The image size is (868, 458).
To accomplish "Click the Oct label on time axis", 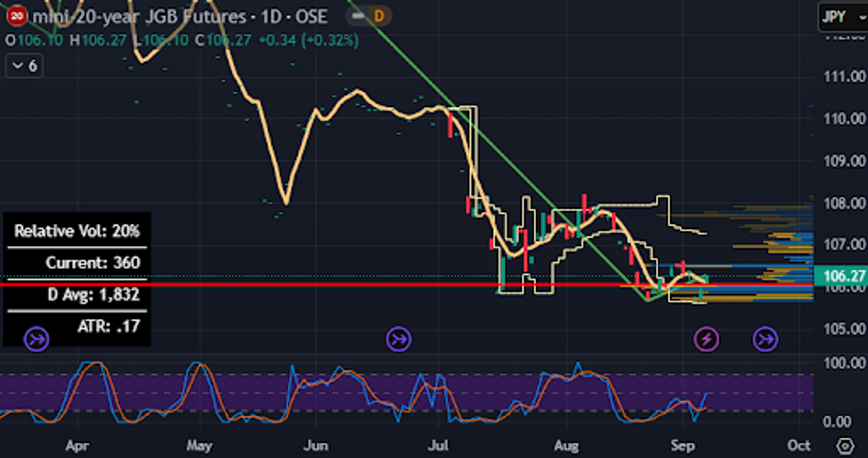I will [800, 445].
